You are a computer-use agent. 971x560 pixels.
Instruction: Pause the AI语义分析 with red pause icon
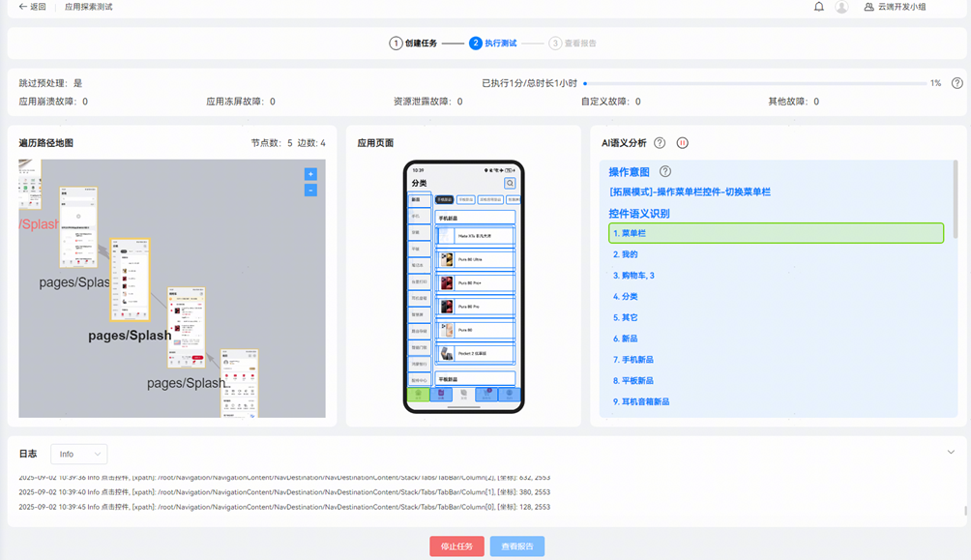(683, 143)
